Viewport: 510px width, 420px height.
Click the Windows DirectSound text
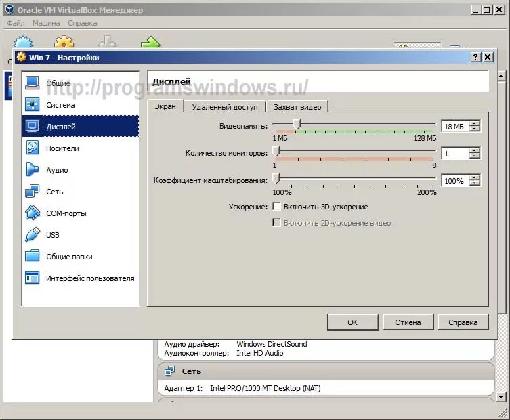[x=272, y=344]
